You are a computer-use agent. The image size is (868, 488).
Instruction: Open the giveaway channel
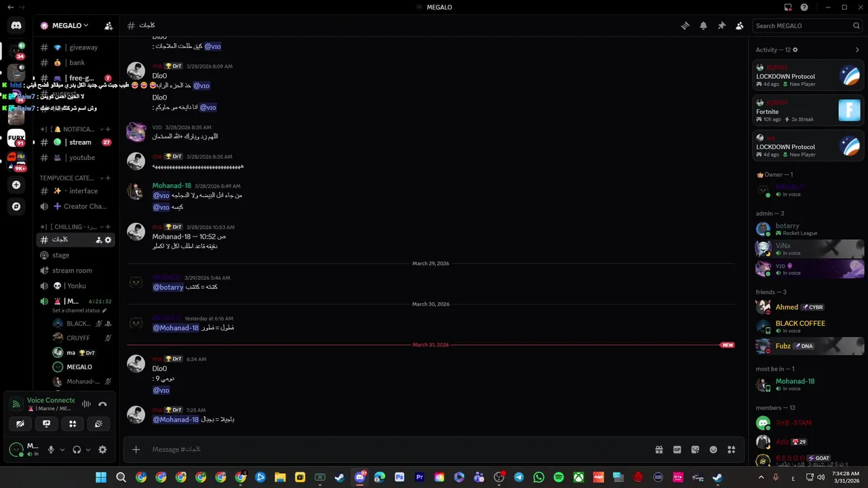coord(75,47)
